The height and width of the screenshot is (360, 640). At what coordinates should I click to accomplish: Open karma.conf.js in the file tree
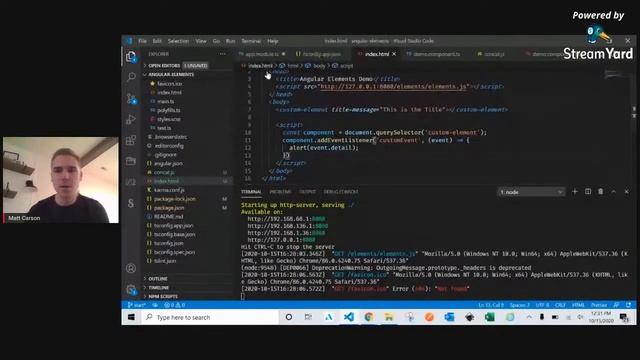[x=169, y=190]
